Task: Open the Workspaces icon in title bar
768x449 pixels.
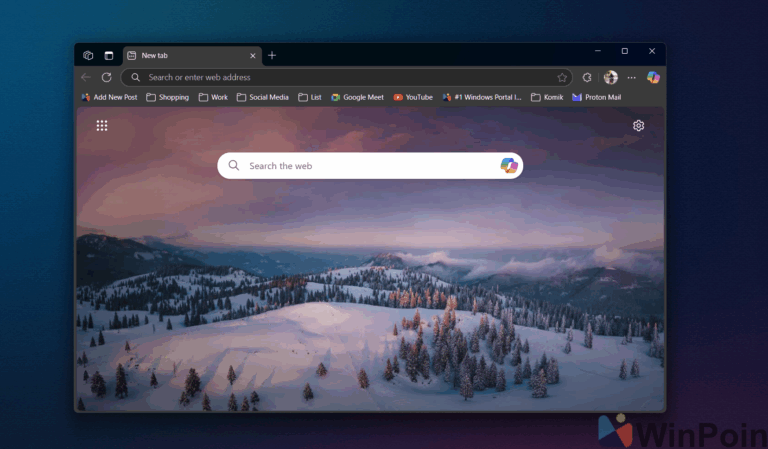Action: (x=88, y=55)
